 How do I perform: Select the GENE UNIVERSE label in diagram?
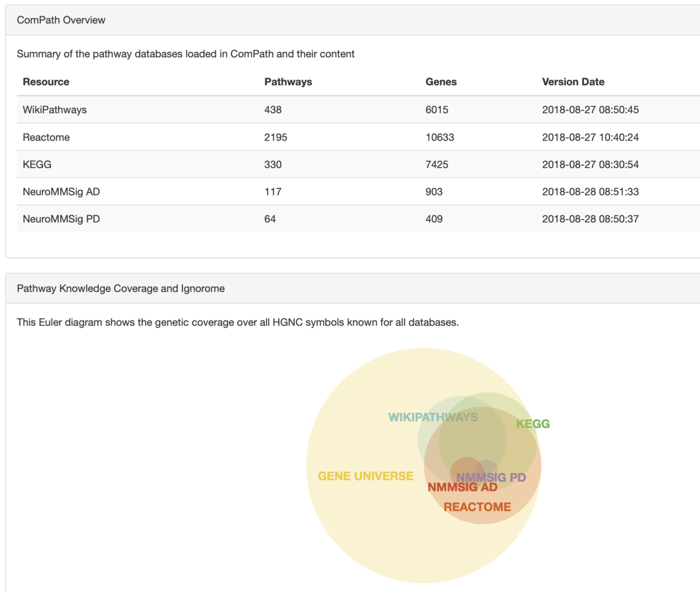pyautogui.click(x=366, y=476)
